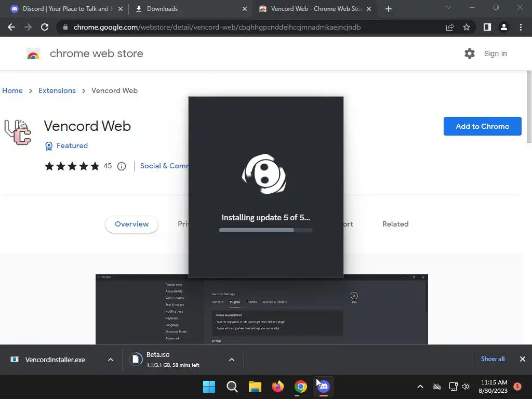Click the browser forward arrow

[28, 27]
